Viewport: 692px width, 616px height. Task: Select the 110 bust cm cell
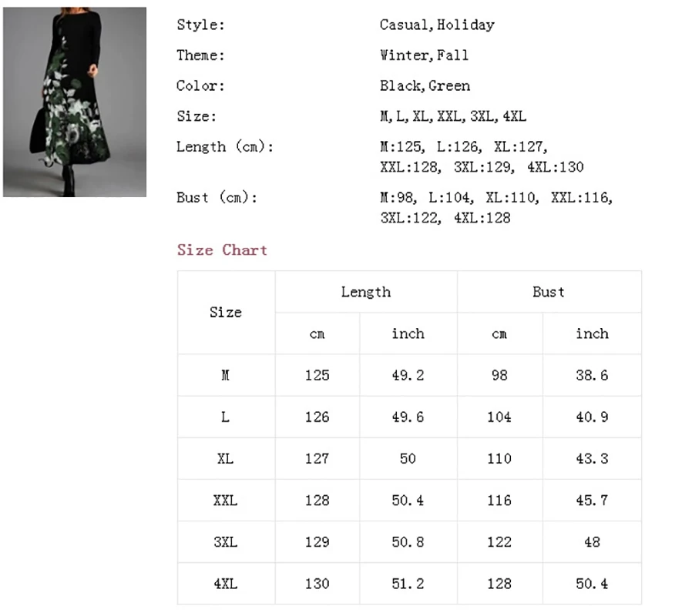click(499, 458)
